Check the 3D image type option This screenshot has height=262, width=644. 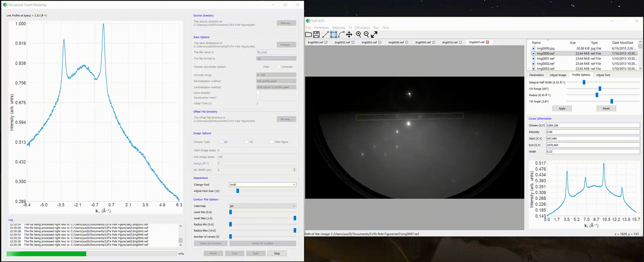[x=247, y=142]
